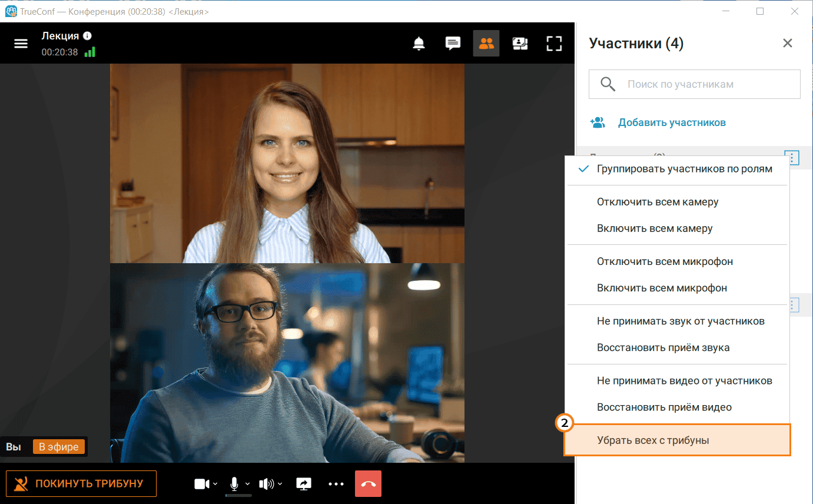This screenshot has height=504, width=813.
Task: Toggle the speaker sound
Action: (x=267, y=484)
